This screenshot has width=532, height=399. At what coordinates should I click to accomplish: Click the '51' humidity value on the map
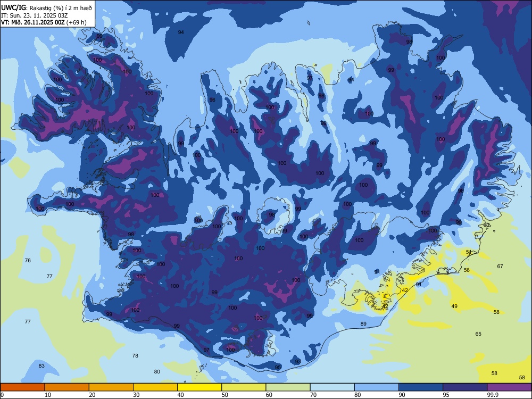click(469, 252)
